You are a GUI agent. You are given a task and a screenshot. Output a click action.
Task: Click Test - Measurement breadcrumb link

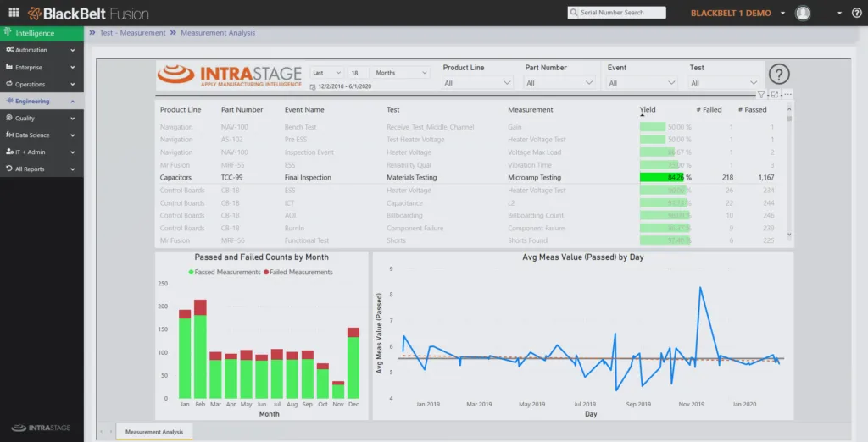132,33
